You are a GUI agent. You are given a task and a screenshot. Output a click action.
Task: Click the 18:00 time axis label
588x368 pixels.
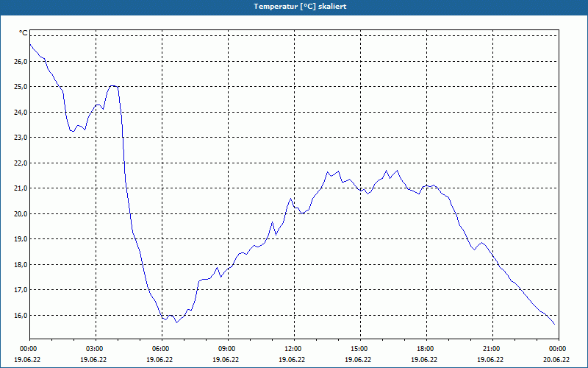[426, 349]
